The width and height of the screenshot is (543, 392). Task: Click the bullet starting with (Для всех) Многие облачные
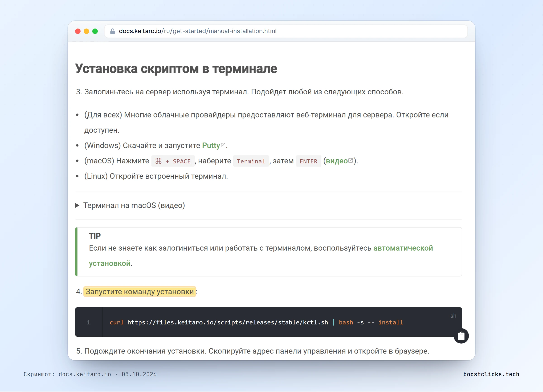click(266, 123)
